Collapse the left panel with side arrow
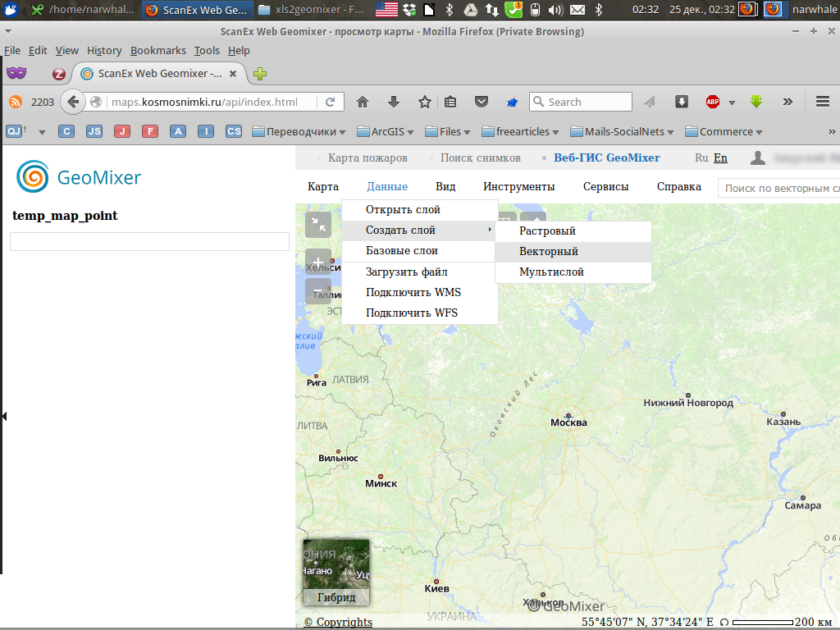Screen dimensions: 840x630 [4, 416]
